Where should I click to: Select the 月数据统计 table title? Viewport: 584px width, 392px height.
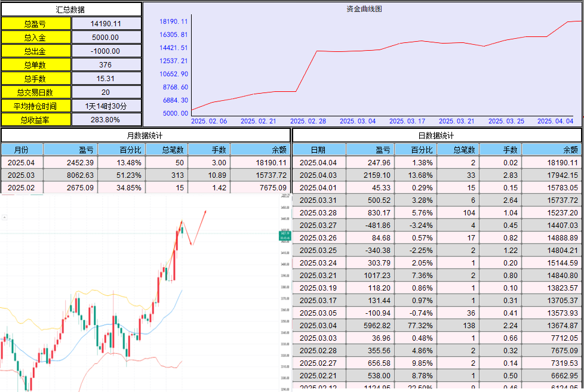point(145,135)
